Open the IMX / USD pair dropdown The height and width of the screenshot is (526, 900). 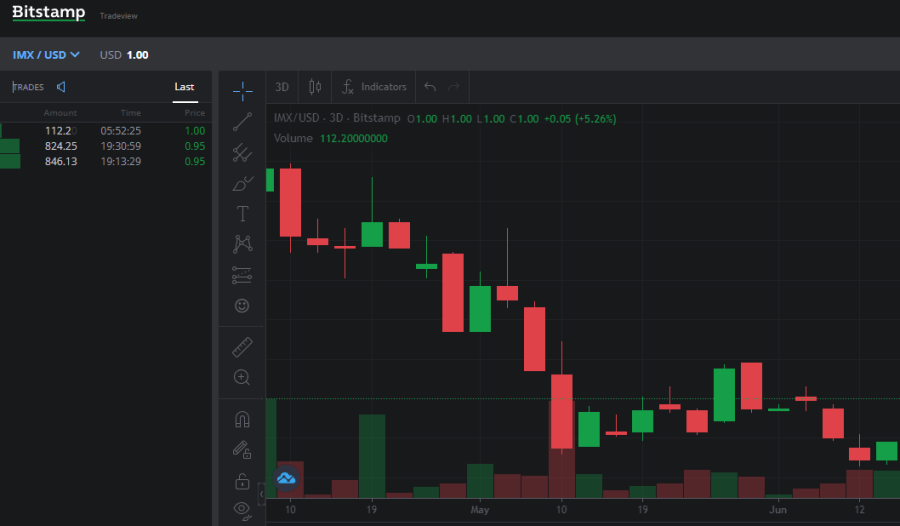[x=46, y=55]
